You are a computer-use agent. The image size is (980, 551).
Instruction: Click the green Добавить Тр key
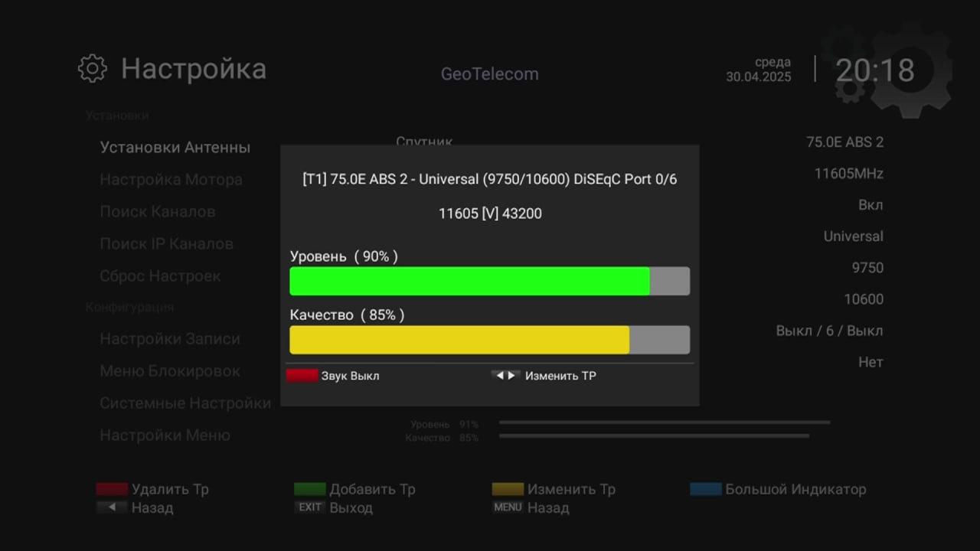[310, 489]
